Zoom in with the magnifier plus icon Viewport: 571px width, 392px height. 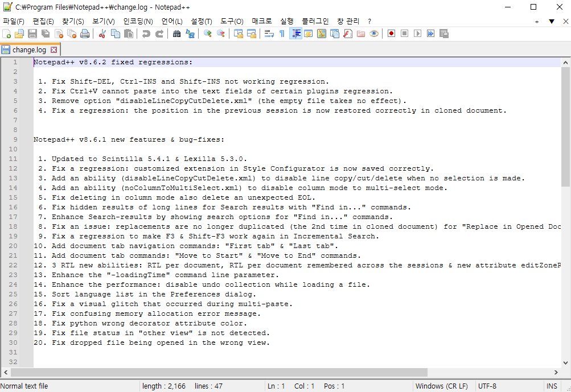point(208,34)
